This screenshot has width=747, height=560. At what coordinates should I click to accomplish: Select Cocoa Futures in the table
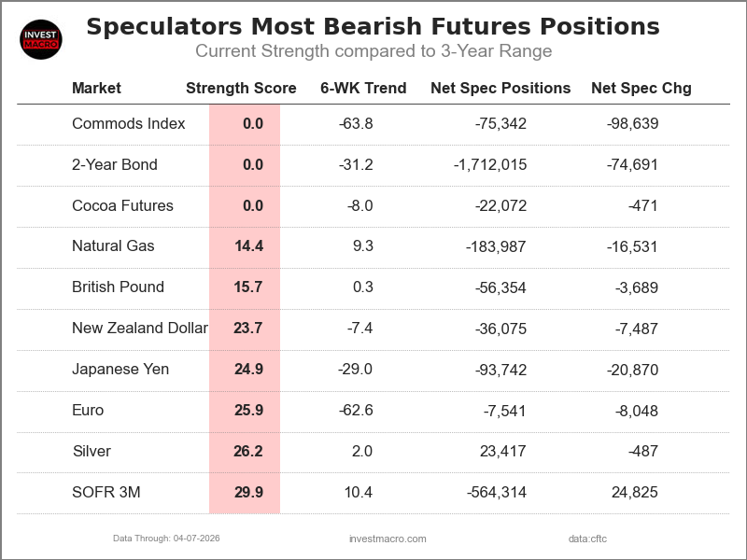coord(122,206)
